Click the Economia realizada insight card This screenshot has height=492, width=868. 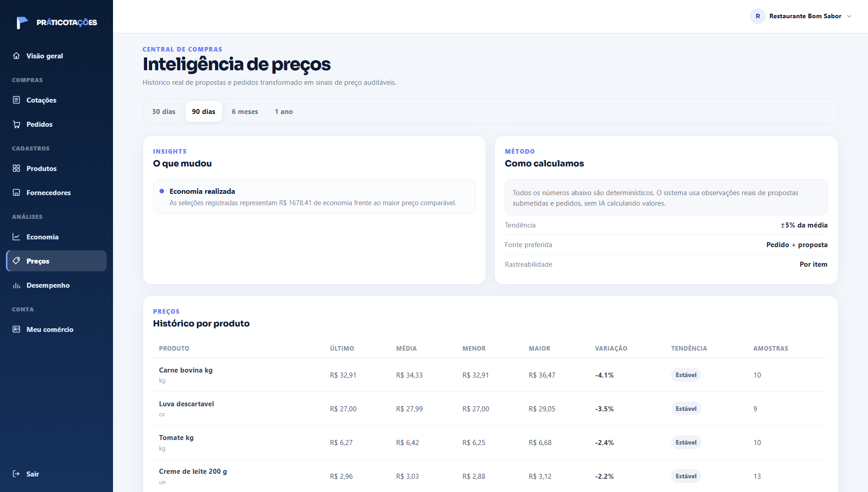pyautogui.click(x=314, y=197)
